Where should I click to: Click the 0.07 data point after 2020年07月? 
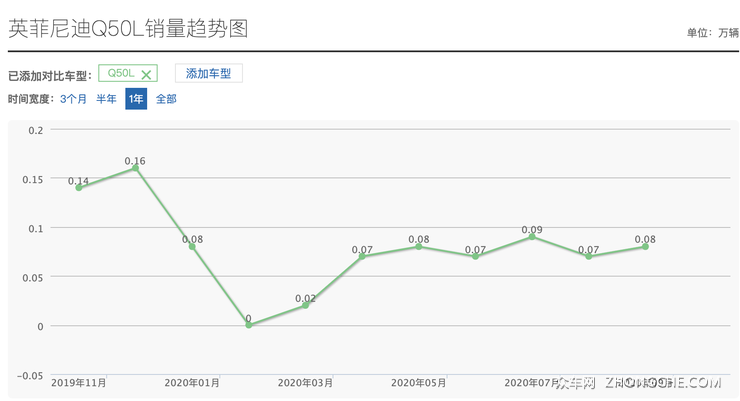pos(589,257)
